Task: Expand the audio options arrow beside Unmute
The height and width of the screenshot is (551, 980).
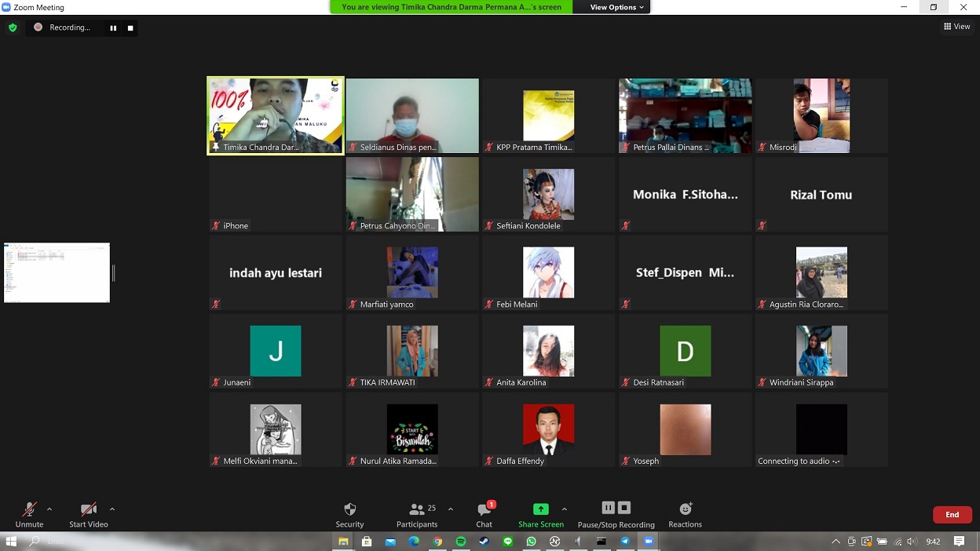Action: pos(49,509)
